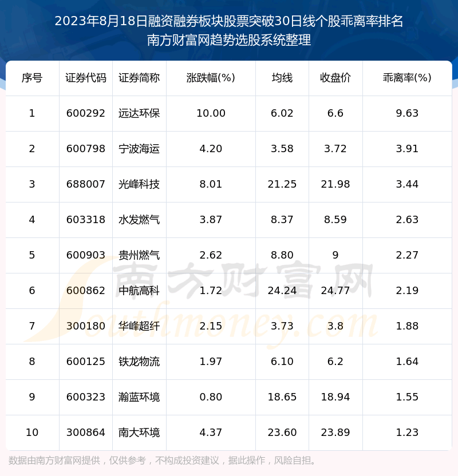This screenshot has width=458, height=476.
Task: Click the 2.15 change percent cell
Action: click(x=211, y=326)
